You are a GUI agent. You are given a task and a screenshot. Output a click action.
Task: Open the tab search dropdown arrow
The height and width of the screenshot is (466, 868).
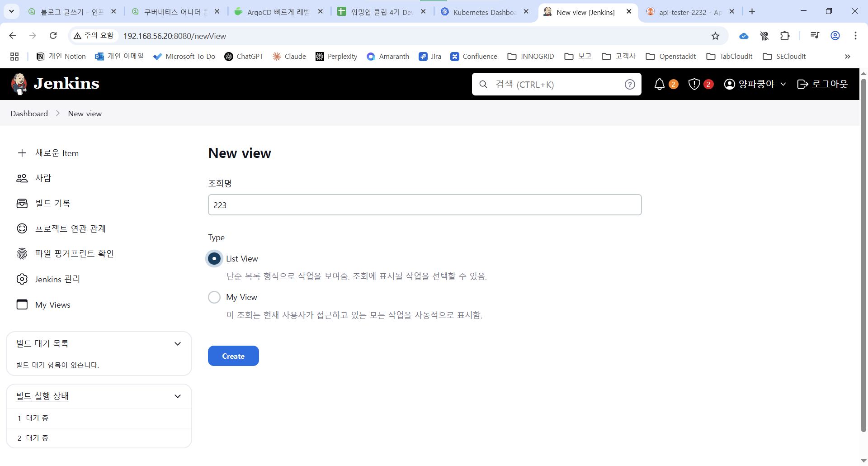pyautogui.click(x=11, y=11)
